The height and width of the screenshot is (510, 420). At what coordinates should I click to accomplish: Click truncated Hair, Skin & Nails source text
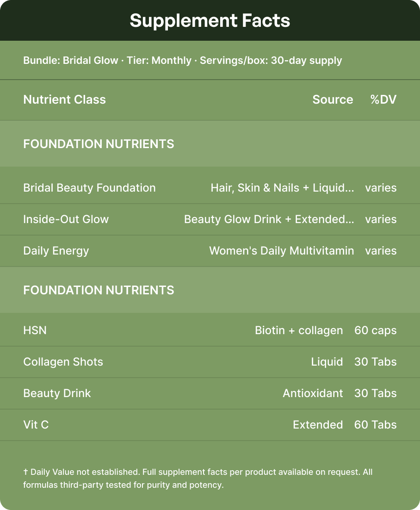click(x=282, y=188)
